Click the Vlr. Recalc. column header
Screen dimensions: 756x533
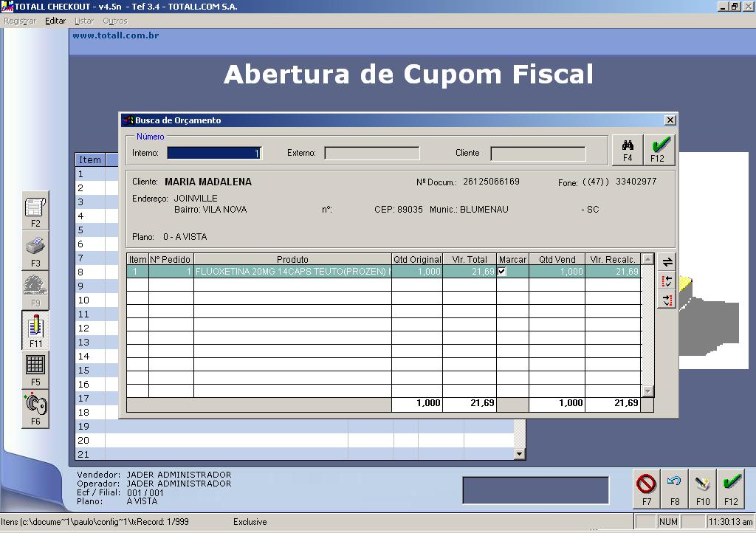click(x=613, y=259)
